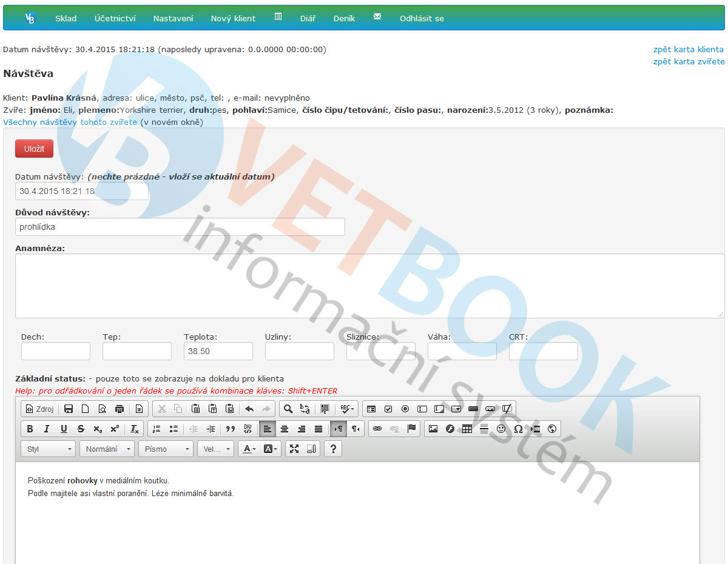Insert a table in the editor
Viewport: 728px width, 564px height.
point(467,429)
